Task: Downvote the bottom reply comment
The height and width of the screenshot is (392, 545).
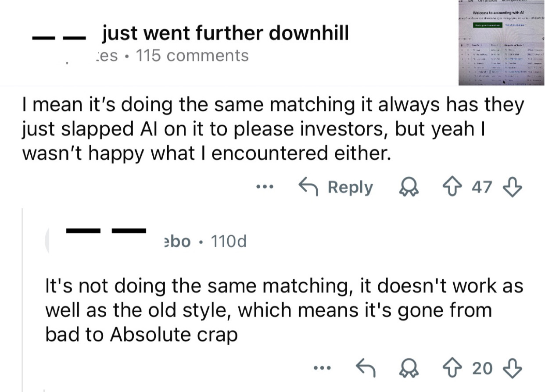Action: pyautogui.click(x=513, y=368)
